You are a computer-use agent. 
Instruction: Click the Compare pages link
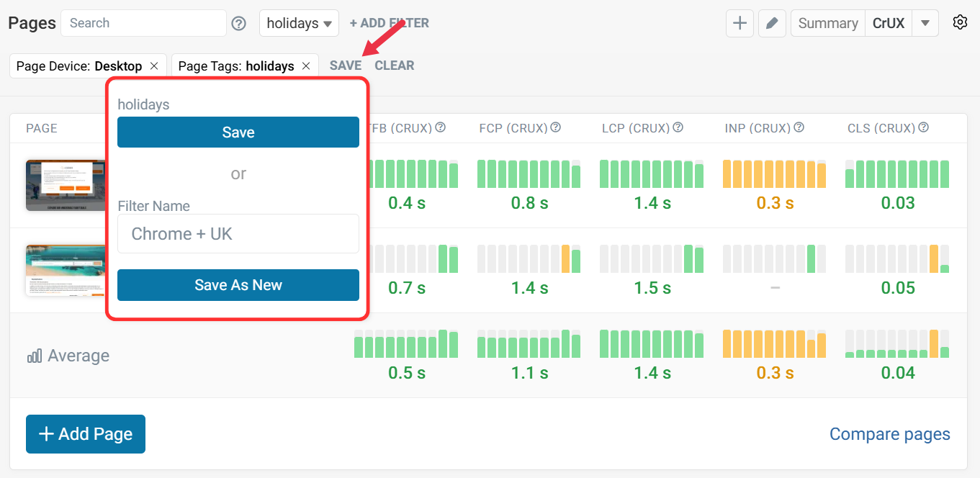pos(889,434)
